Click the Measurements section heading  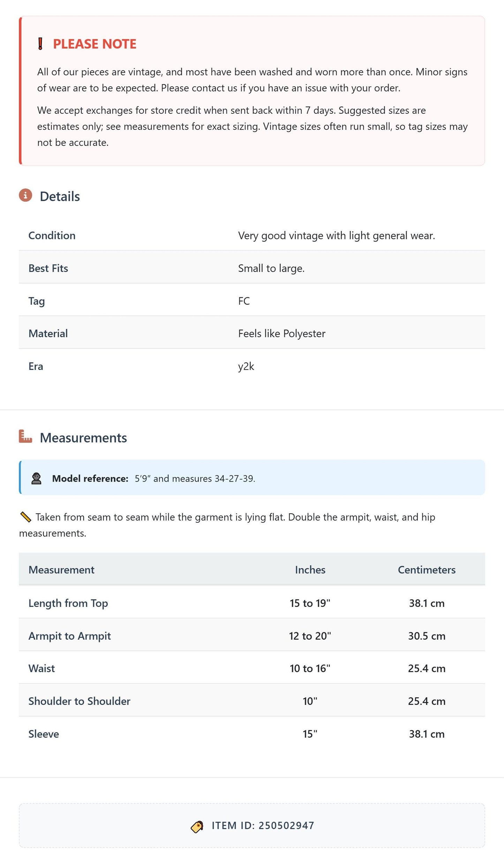tap(83, 438)
